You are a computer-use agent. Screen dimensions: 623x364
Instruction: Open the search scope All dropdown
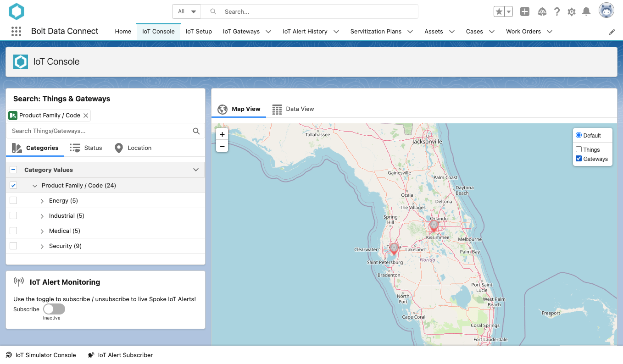click(x=187, y=11)
